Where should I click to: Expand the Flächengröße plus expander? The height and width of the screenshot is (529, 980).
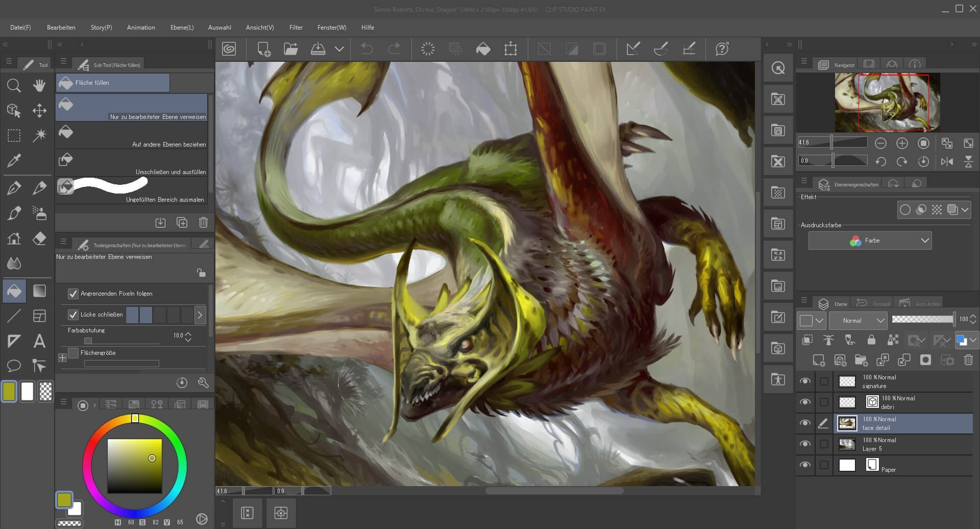point(62,357)
